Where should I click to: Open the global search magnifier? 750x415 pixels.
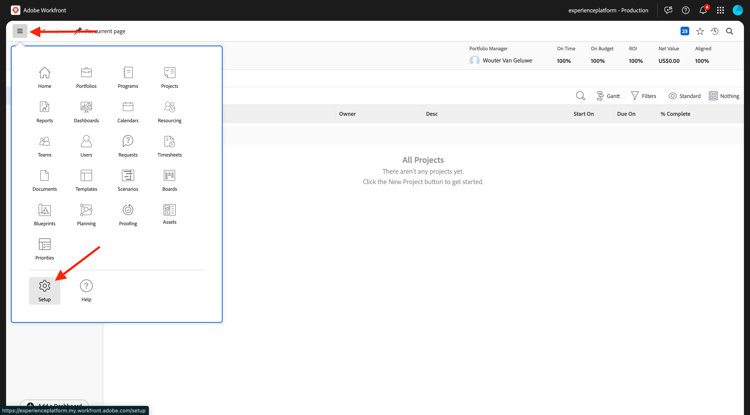coord(729,31)
